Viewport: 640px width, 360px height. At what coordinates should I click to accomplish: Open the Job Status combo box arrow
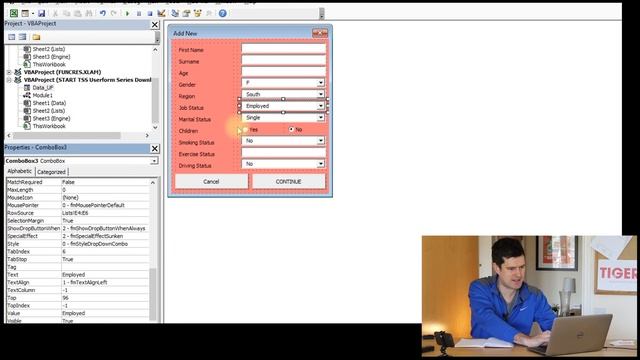[321, 106]
